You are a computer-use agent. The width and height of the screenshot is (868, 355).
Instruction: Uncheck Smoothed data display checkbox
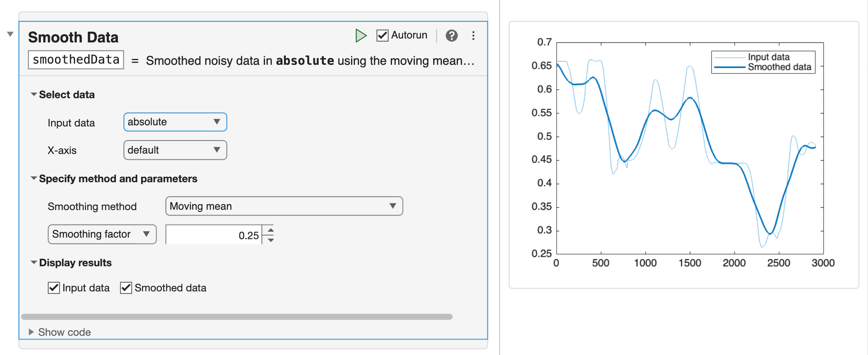point(126,288)
